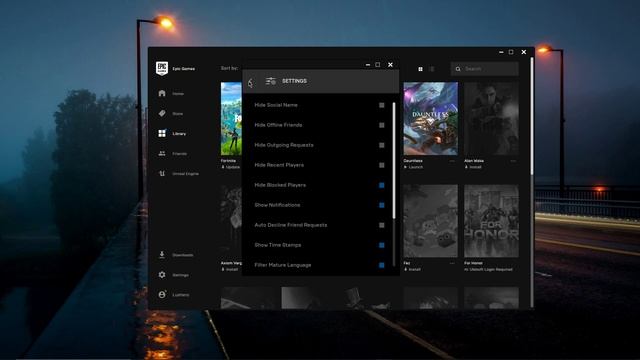Screen dimensions: 640x360
Task: Disable the Show Notifications checkbox
Action: 382,205
